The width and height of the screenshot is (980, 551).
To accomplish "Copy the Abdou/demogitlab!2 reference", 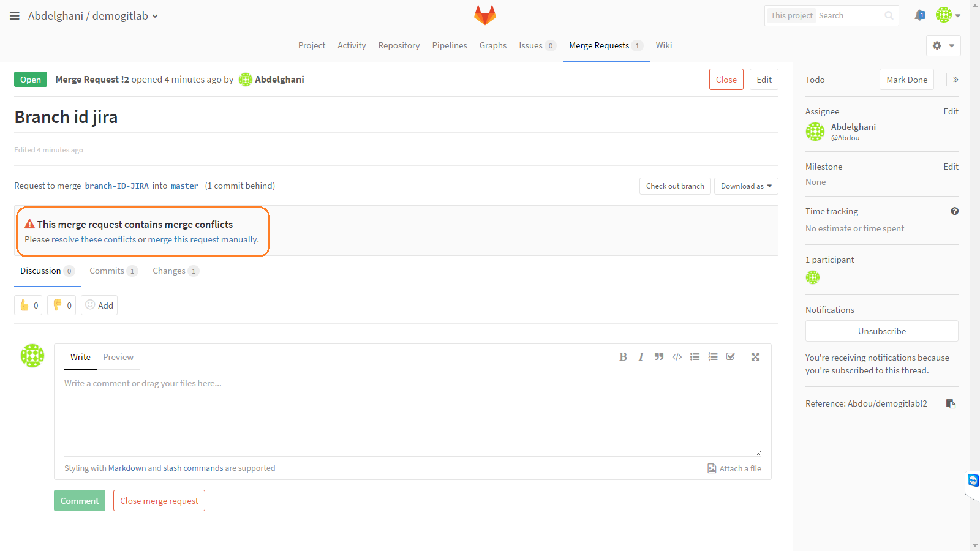I will tap(950, 403).
